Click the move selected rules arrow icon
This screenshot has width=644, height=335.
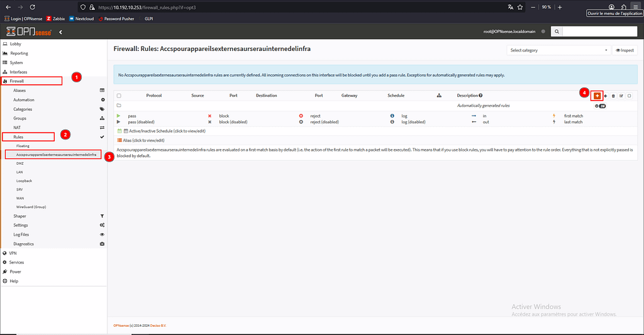tap(606, 96)
